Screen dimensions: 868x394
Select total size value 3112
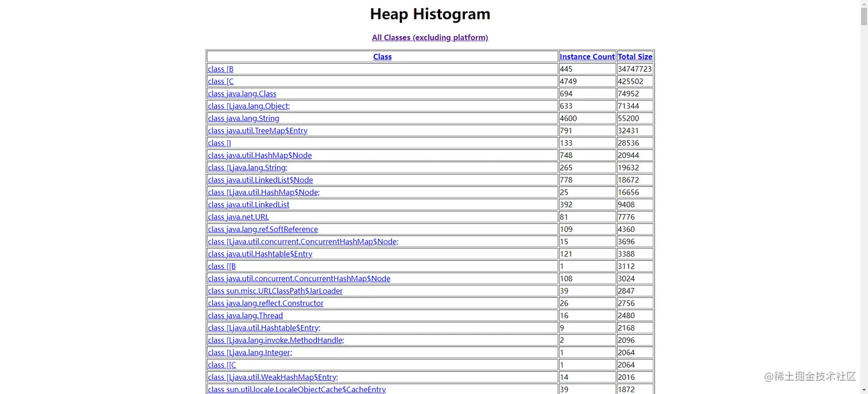626,266
